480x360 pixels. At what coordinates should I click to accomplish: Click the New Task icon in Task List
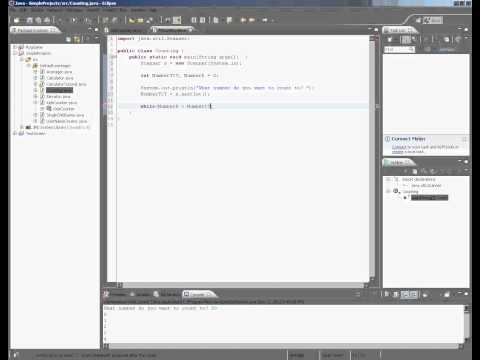389,40
